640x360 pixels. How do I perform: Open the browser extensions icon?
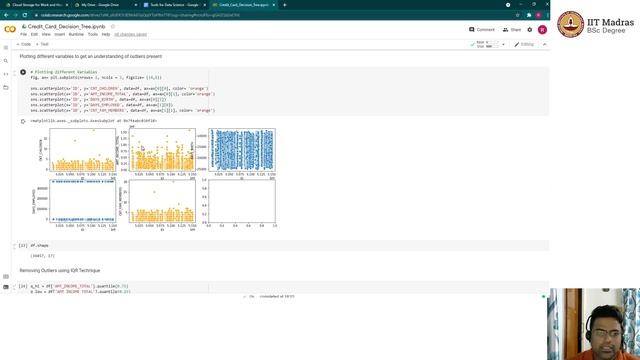[x=529, y=15]
